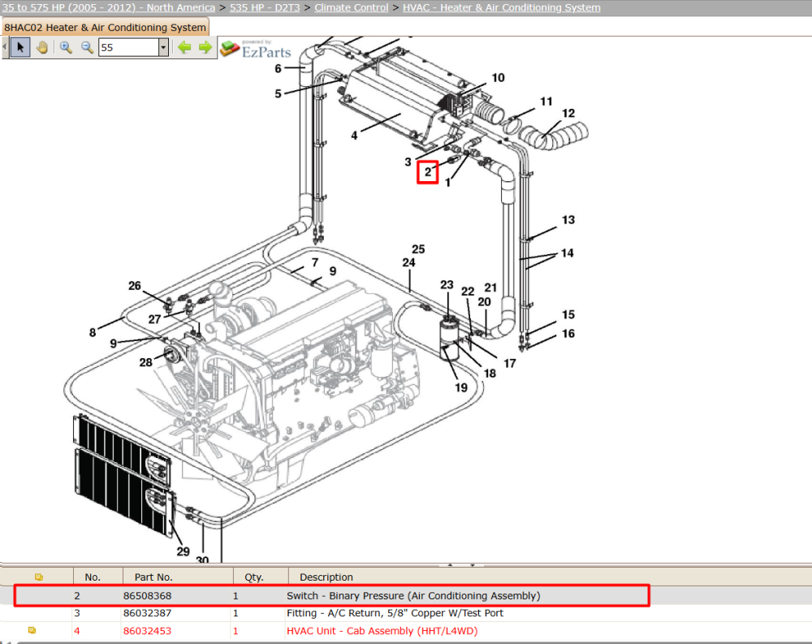Select part number 86032387 cell
Image resolution: width=812 pixels, height=644 pixels.
[147, 613]
